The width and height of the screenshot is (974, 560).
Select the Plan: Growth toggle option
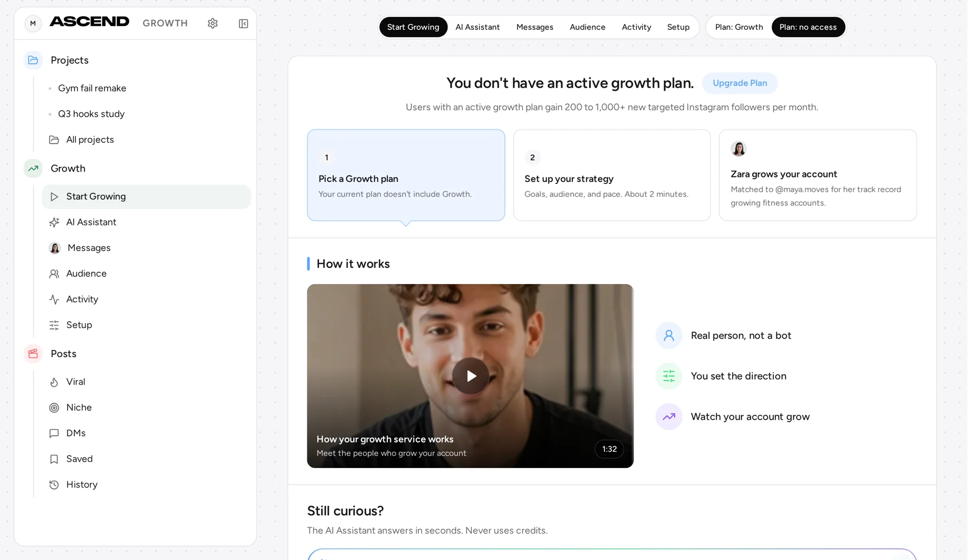click(739, 27)
